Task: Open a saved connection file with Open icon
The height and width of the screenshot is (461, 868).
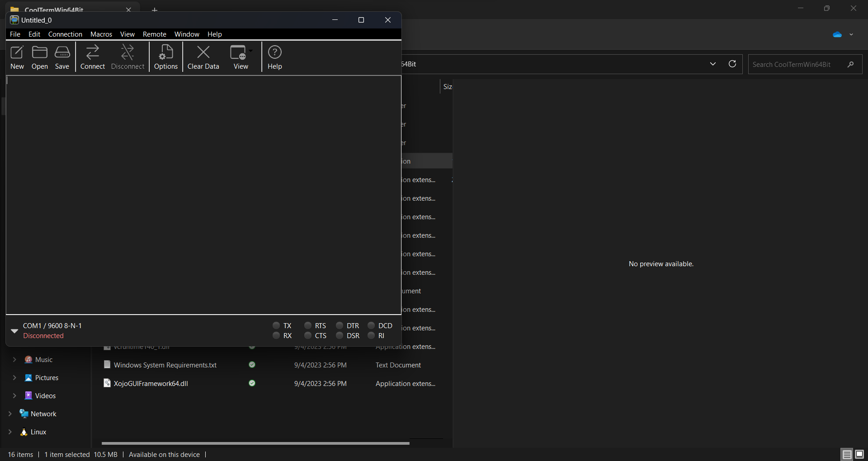Action: coord(40,57)
